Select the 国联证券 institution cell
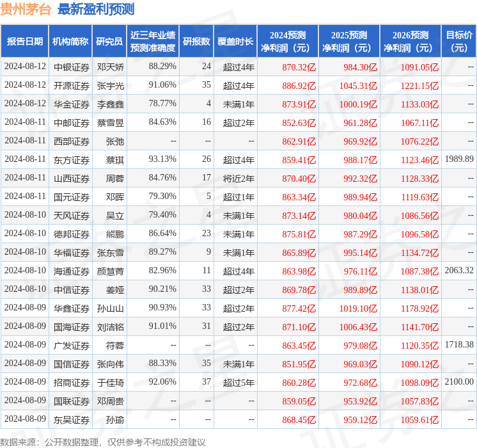The width and height of the screenshot is (477, 448). (x=72, y=402)
